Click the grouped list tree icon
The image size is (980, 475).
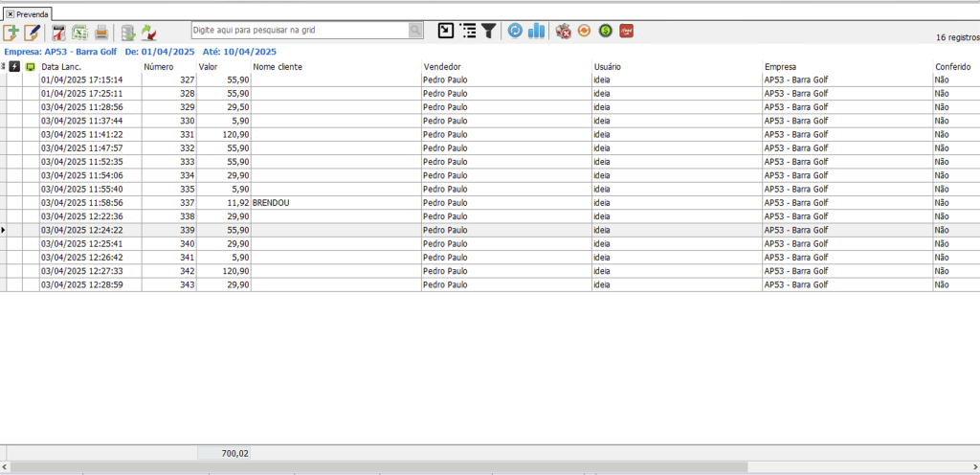[468, 31]
